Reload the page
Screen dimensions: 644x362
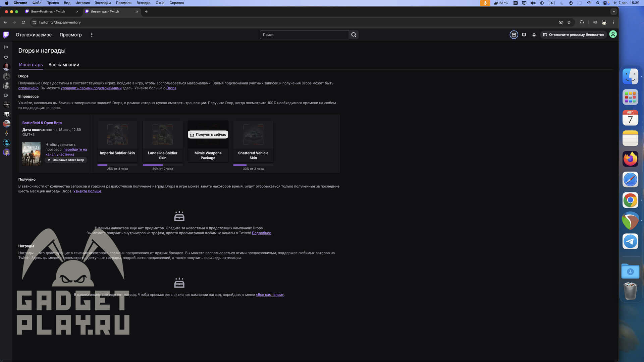tap(23, 22)
